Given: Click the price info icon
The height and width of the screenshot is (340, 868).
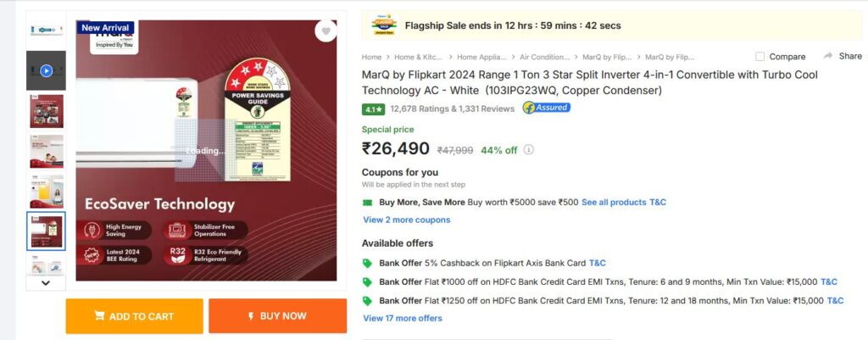Looking at the screenshot, I should point(529,150).
